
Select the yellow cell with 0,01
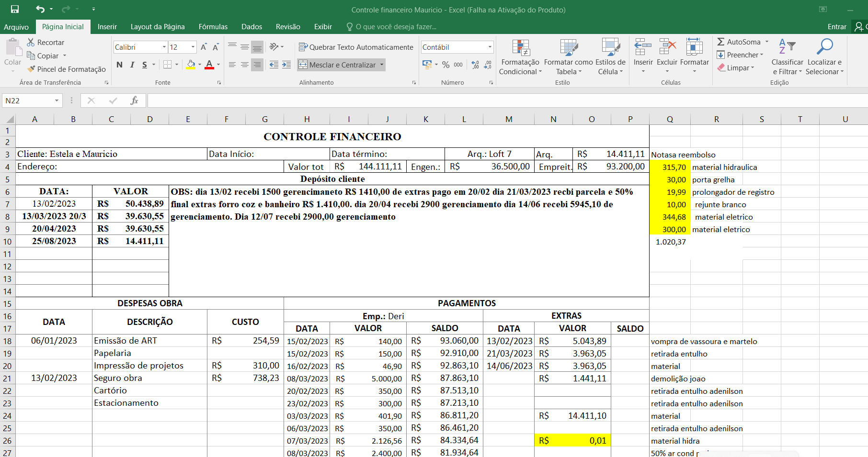pyautogui.click(x=572, y=440)
